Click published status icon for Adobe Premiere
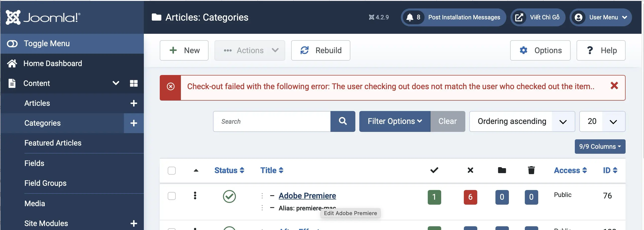The height and width of the screenshot is (230, 644). coord(229,196)
